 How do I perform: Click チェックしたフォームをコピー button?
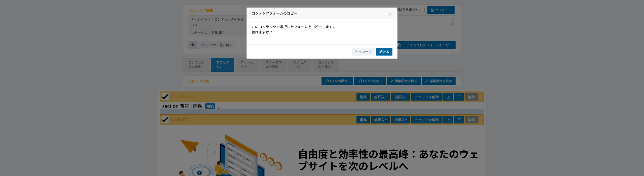pos(426,45)
